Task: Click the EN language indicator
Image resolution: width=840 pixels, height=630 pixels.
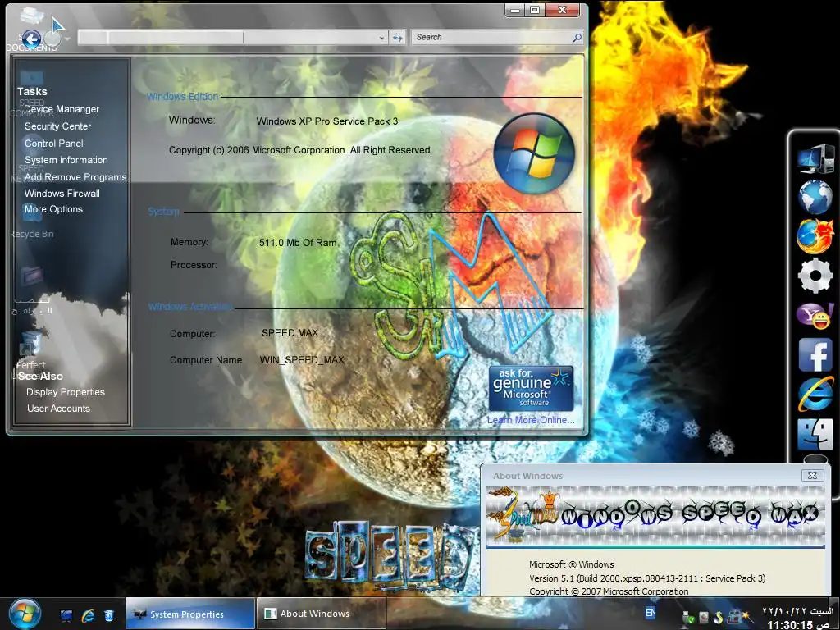Action: pos(651,613)
